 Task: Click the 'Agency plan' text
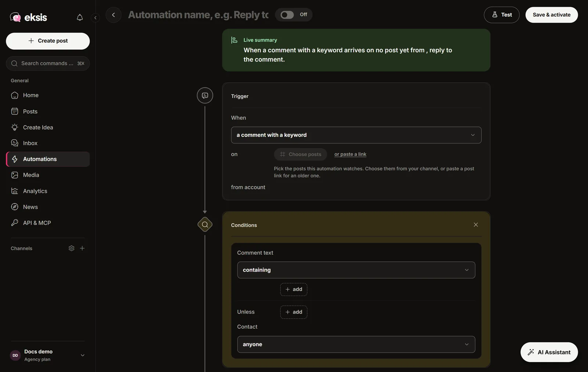pyautogui.click(x=37, y=359)
